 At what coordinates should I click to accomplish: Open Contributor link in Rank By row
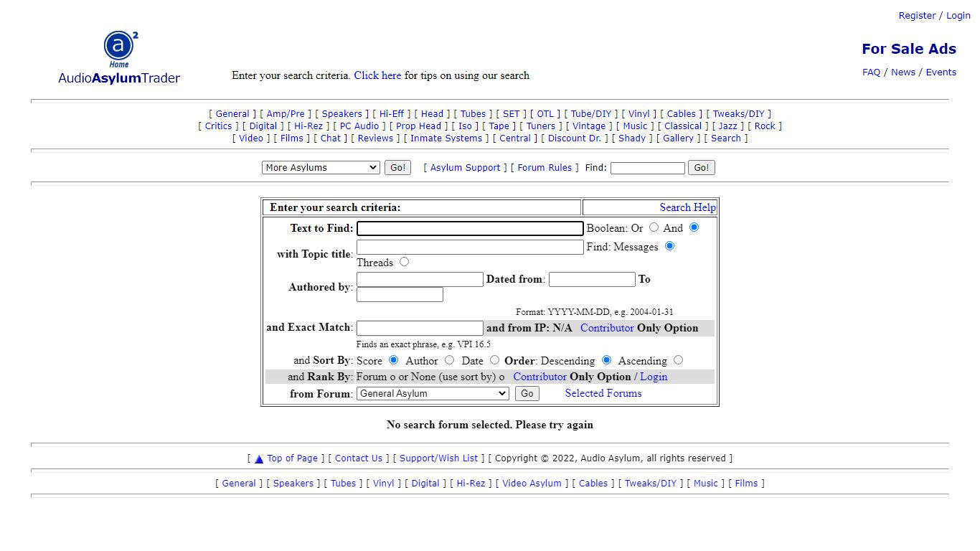coord(540,377)
